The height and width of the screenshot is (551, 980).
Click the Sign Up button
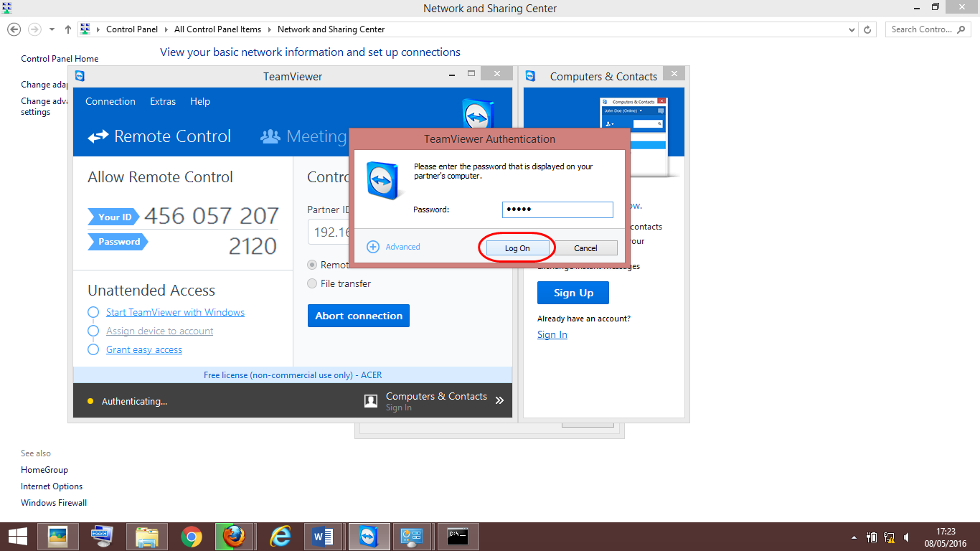(x=573, y=292)
